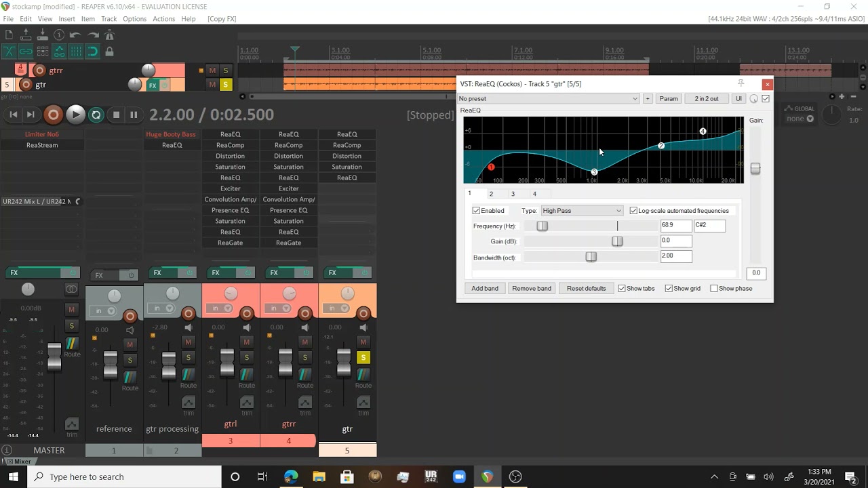Open FX button on gtr track panel
Image resolution: width=868 pixels, height=488 pixels.
(x=153, y=85)
